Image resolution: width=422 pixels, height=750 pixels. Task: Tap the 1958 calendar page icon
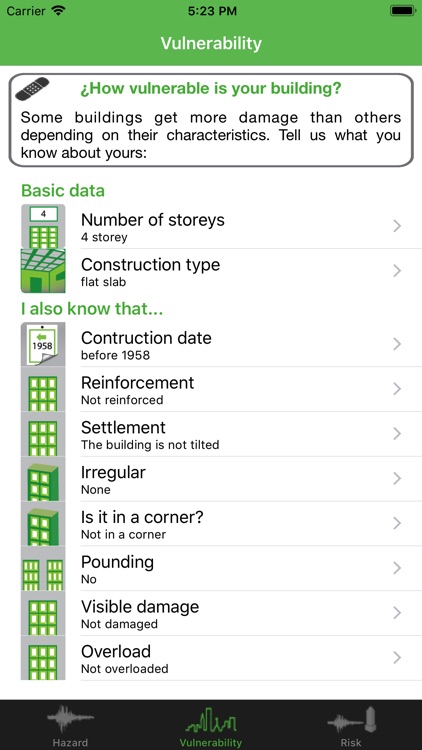click(43, 344)
